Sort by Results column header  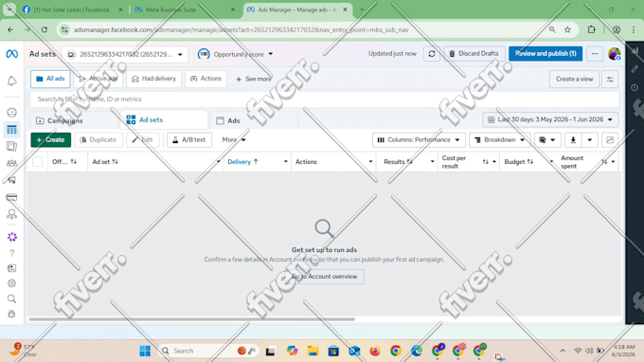pos(398,162)
